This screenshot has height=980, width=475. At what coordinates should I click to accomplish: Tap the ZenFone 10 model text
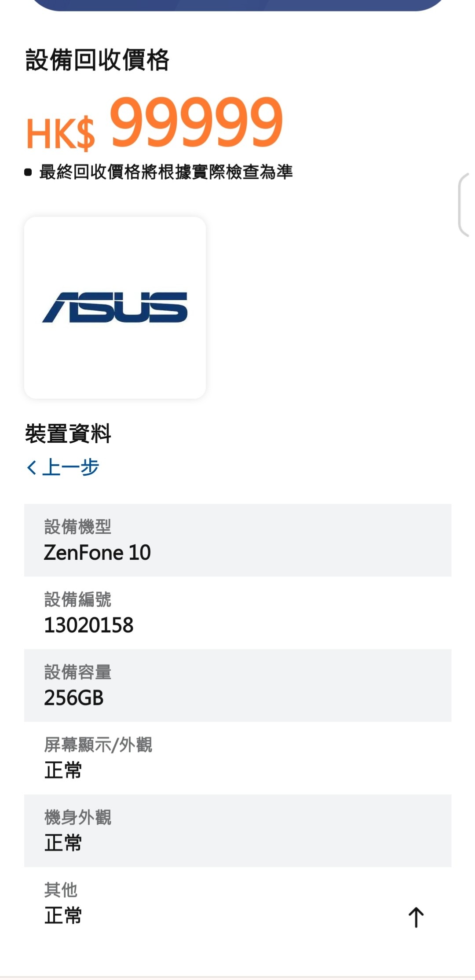[x=97, y=552]
